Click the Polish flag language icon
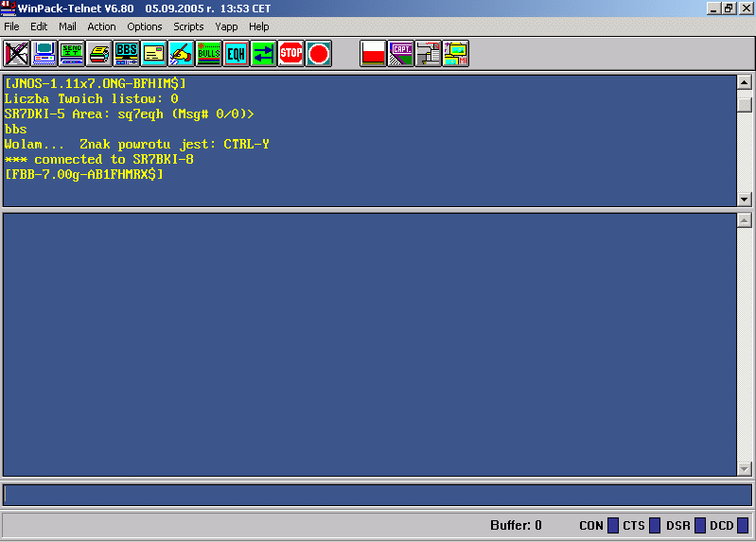756x542 pixels. pos(373,53)
